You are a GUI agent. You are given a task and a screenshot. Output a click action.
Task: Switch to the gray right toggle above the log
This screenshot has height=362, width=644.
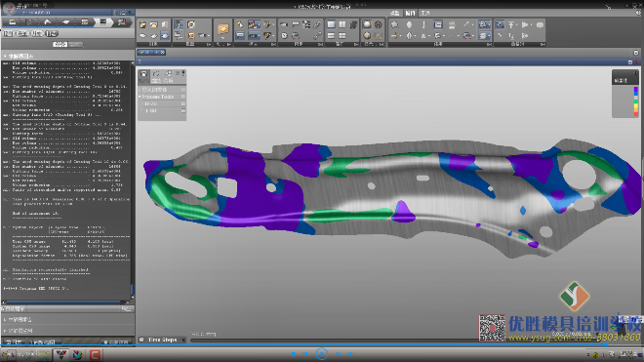75,44
